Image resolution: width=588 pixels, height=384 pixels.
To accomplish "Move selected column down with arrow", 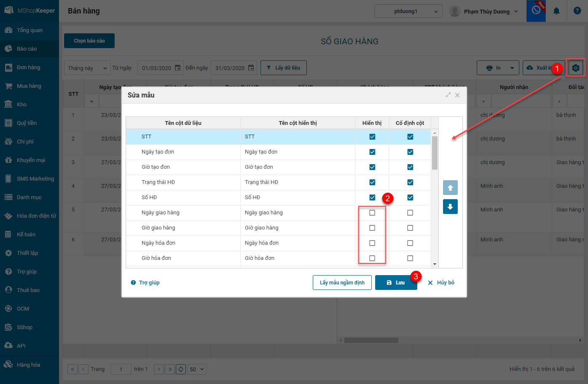I will click(x=450, y=206).
